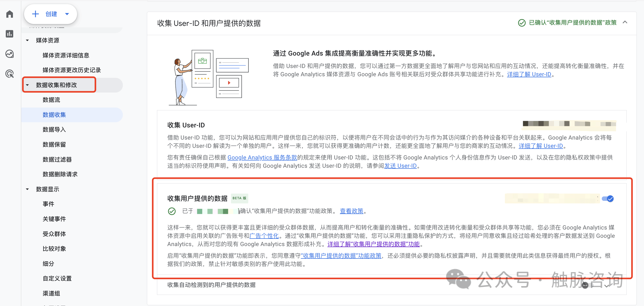Collapse the 数据显示 tree group

pos(27,189)
